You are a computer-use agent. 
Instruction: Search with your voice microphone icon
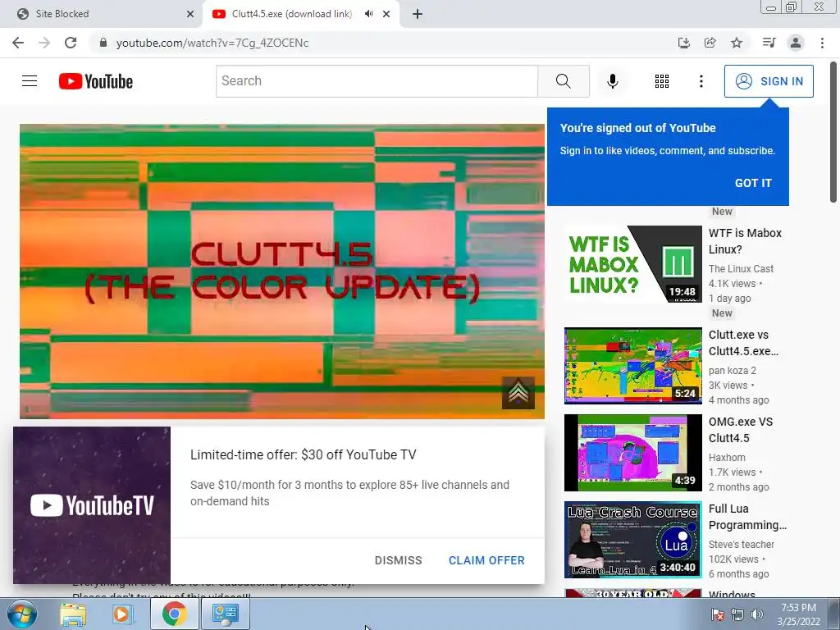(x=612, y=81)
